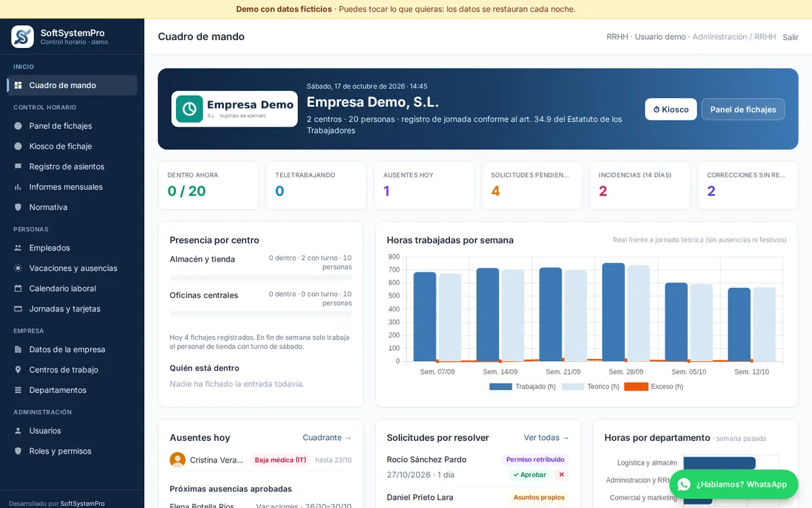
Task: Click the RRHH · Usuario demo header text
Action: [x=646, y=37]
